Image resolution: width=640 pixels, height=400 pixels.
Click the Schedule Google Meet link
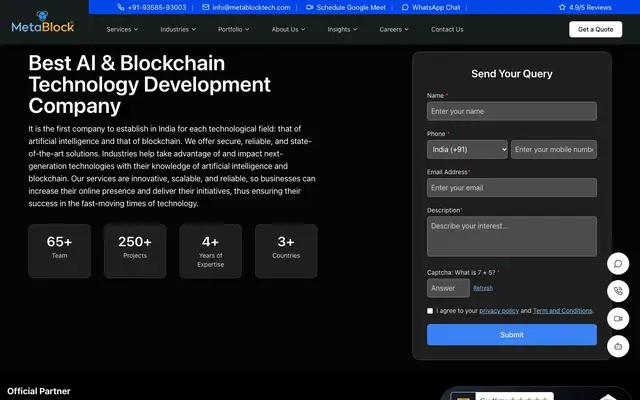tap(351, 7)
